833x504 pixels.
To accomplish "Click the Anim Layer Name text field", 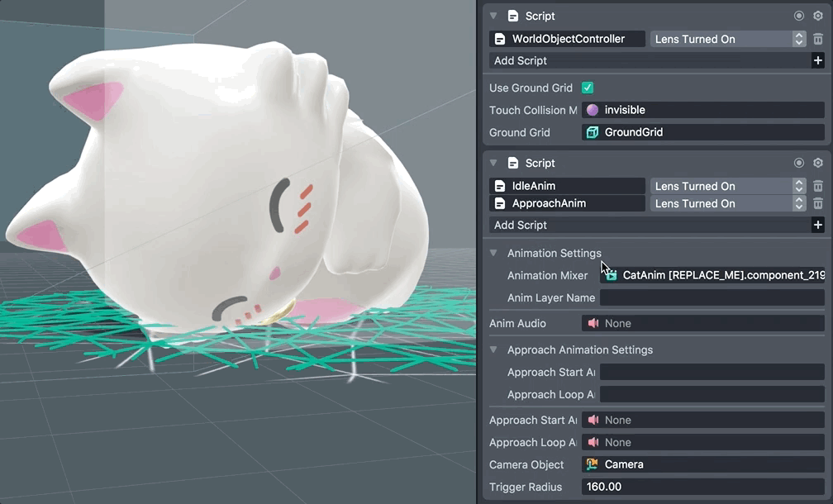I will [x=712, y=297].
